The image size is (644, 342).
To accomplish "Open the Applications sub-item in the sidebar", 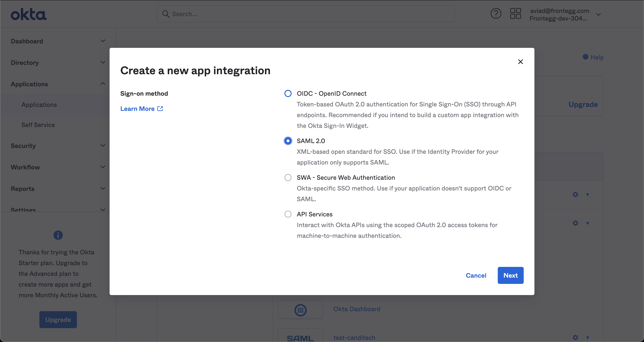I will (x=39, y=105).
